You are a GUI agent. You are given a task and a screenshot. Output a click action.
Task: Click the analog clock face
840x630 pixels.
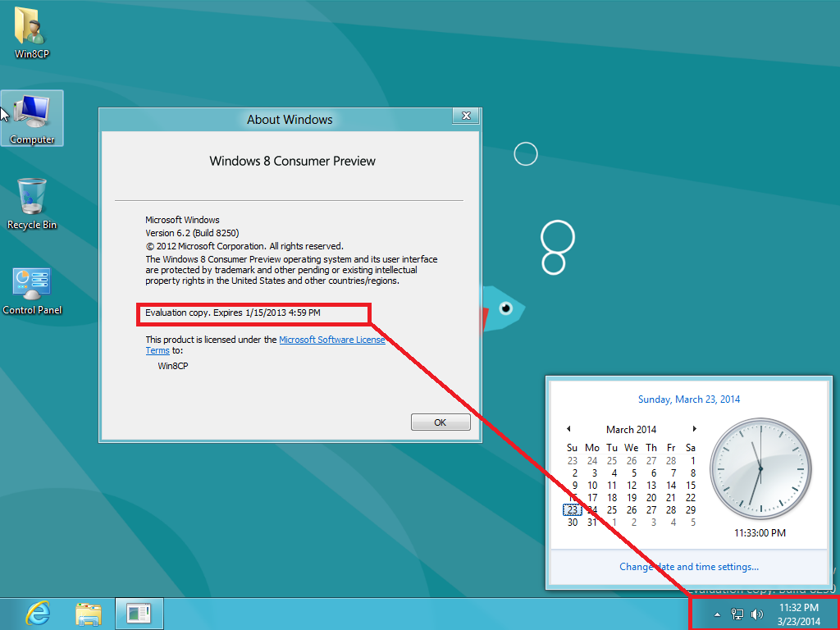tap(760, 468)
